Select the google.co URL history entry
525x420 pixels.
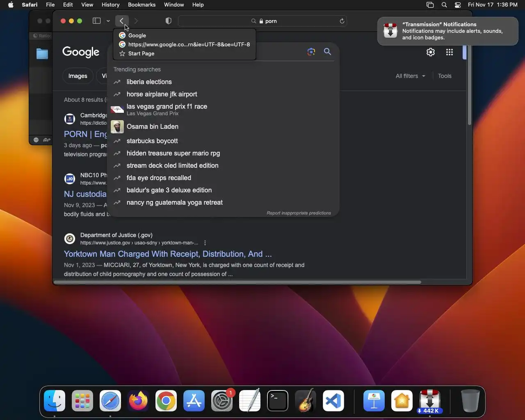185,44
